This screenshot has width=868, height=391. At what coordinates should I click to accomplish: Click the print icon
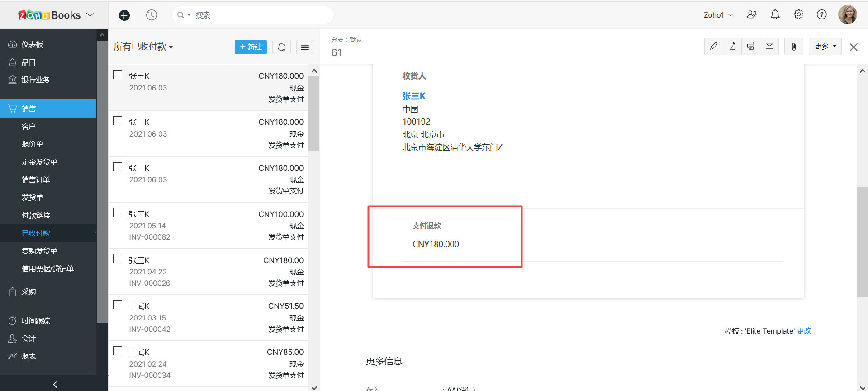click(751, 46)
